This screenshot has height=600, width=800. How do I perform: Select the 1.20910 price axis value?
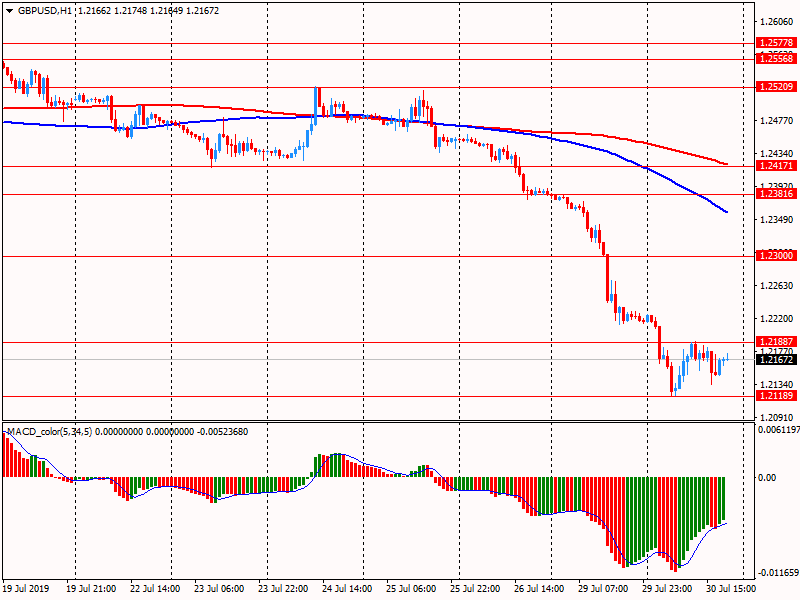[x=777, y=418]
